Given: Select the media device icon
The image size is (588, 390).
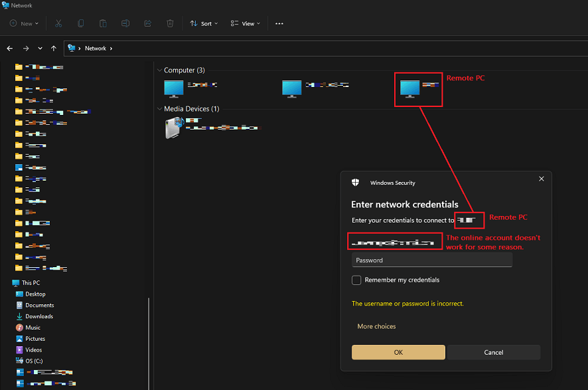Looking at the screenshot, I should click(174, 128).
